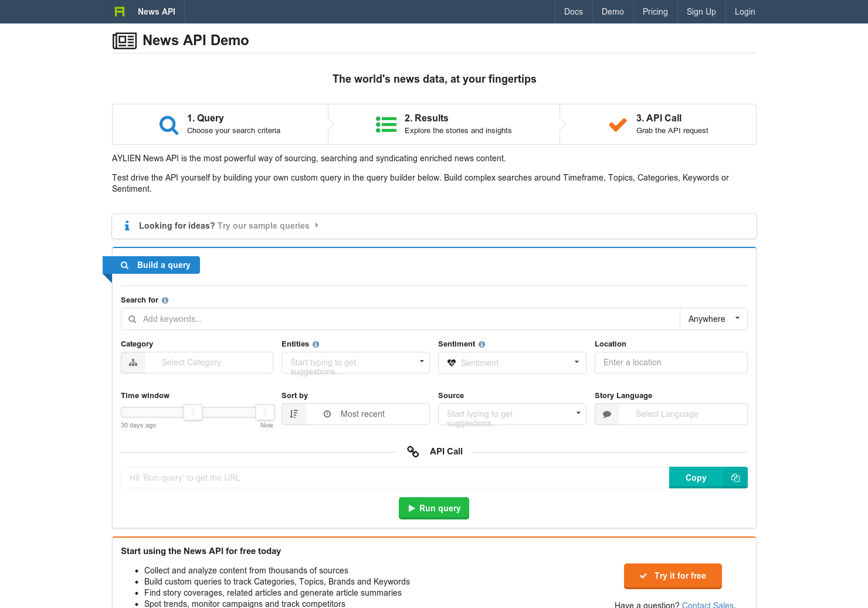The height and width of the screenshot is (608, 868).
Task: Open the Most recent sort dropdown
Action: point(355,414)
